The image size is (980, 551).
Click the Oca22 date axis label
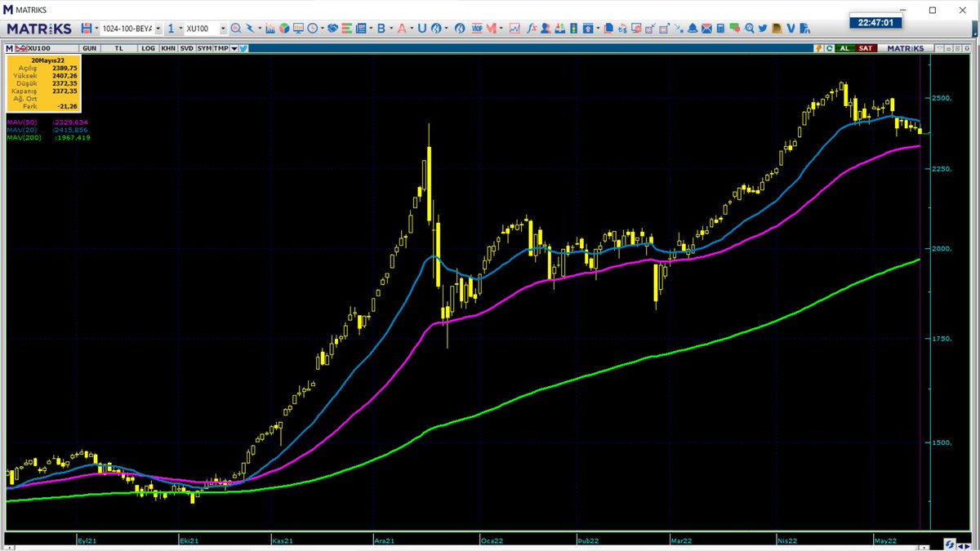coord(491,540)
